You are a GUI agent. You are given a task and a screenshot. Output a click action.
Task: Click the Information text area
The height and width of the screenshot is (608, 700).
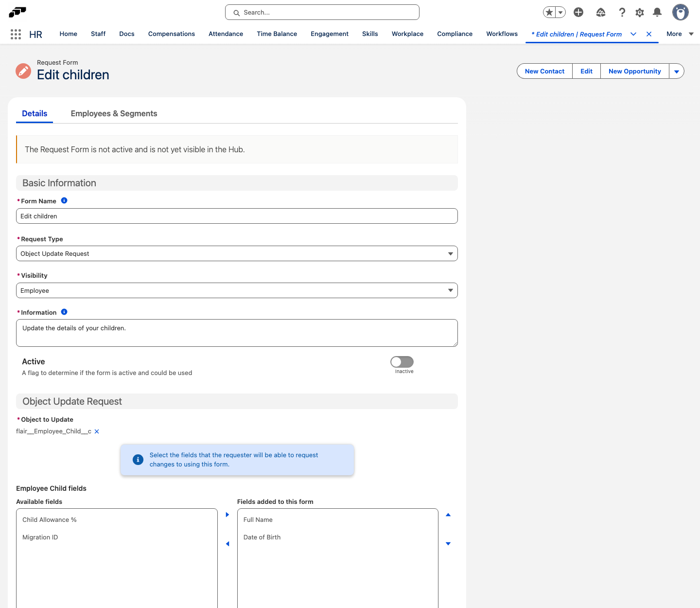(x=237, y=333)
